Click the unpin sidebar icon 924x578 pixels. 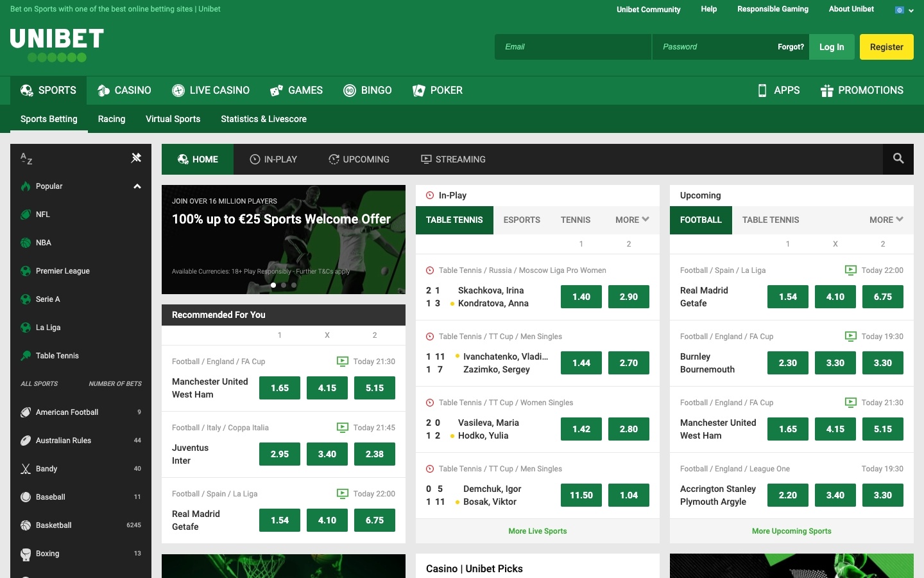136,157
